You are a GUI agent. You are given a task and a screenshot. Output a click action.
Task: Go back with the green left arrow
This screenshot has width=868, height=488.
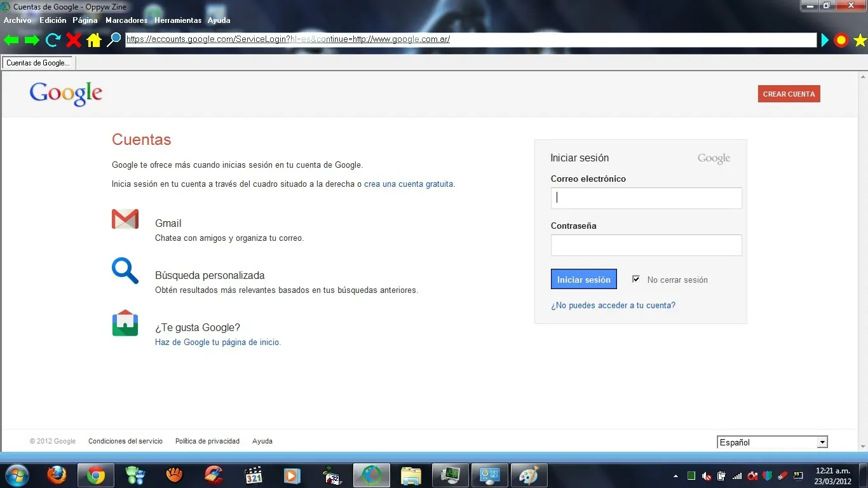coord(11,41)
